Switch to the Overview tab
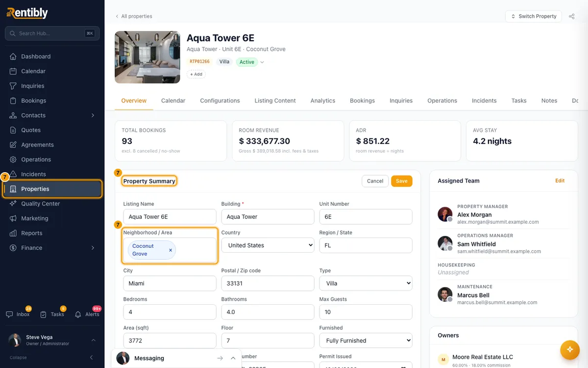Viewport: 588px width, 368px height. tap(134, 101)
